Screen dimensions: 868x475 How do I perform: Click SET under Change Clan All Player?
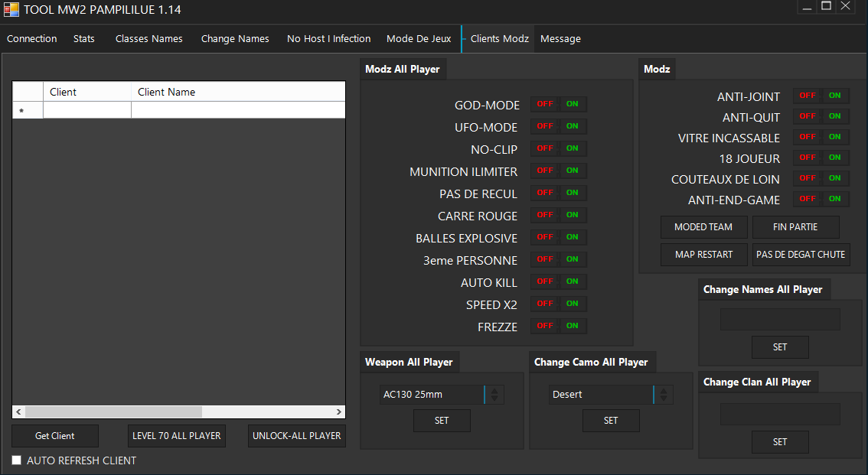coord(780,442)
